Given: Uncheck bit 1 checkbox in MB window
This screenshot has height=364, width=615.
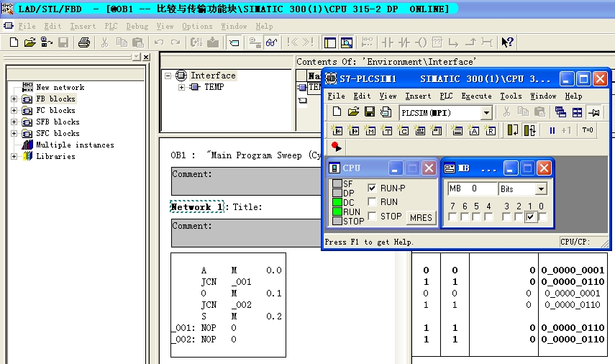Looking at the screenshot, I should pyautogui.click(x=531, y=217).
